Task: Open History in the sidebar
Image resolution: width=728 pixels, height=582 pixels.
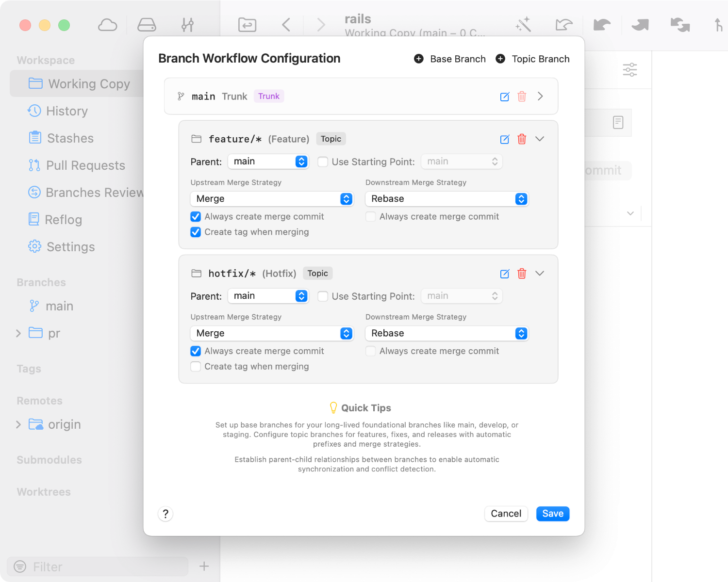Action: pos(58,111)
